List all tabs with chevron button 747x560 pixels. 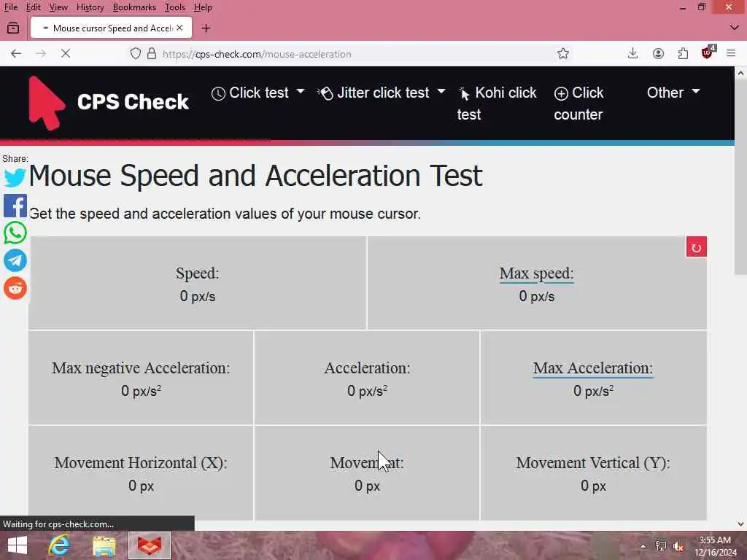point(734,28)
